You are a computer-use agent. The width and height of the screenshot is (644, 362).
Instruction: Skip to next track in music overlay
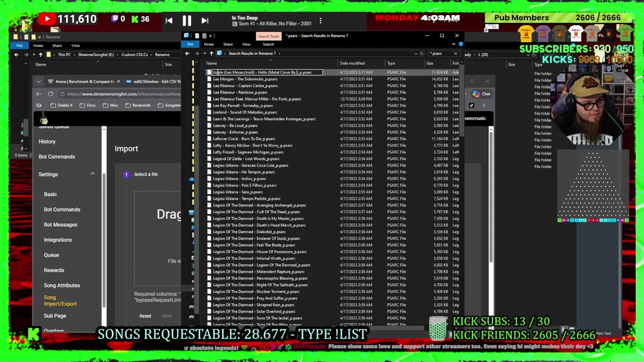205,21
